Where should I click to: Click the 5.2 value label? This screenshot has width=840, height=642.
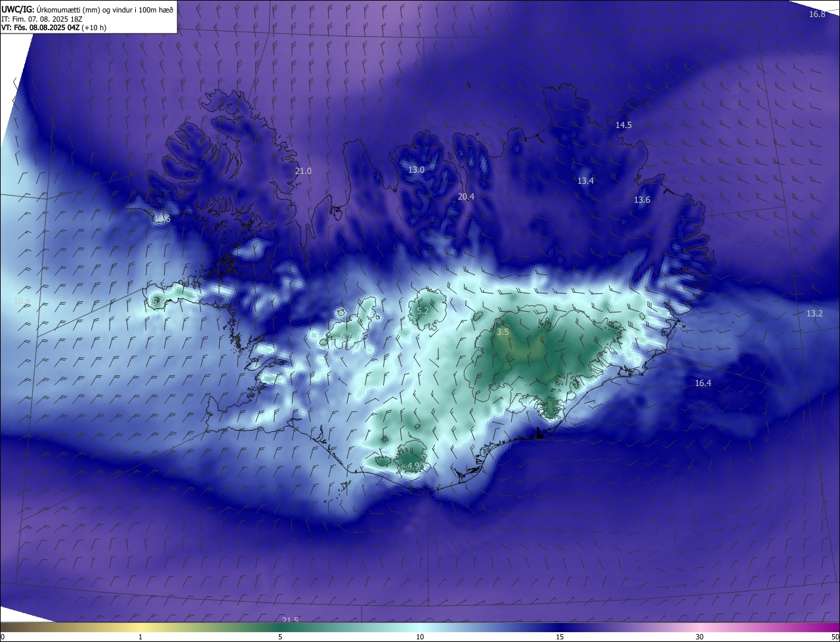click(x=423, y=310)
